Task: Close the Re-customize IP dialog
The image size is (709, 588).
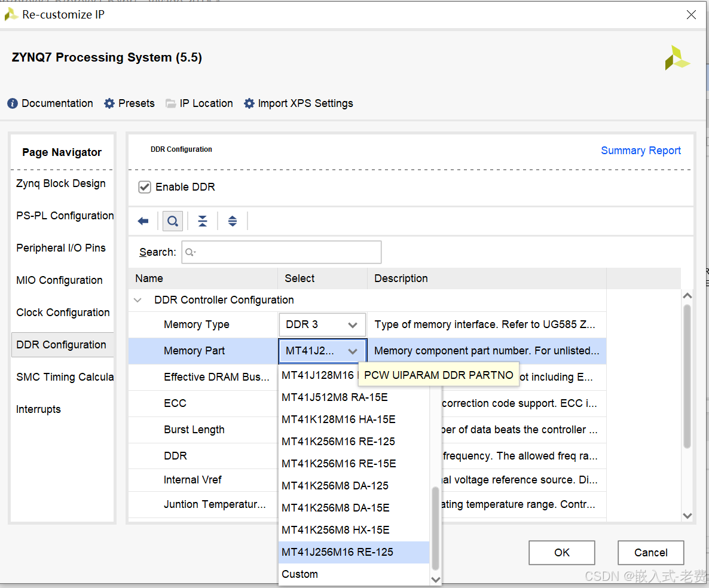Action: tap(691, 14)
